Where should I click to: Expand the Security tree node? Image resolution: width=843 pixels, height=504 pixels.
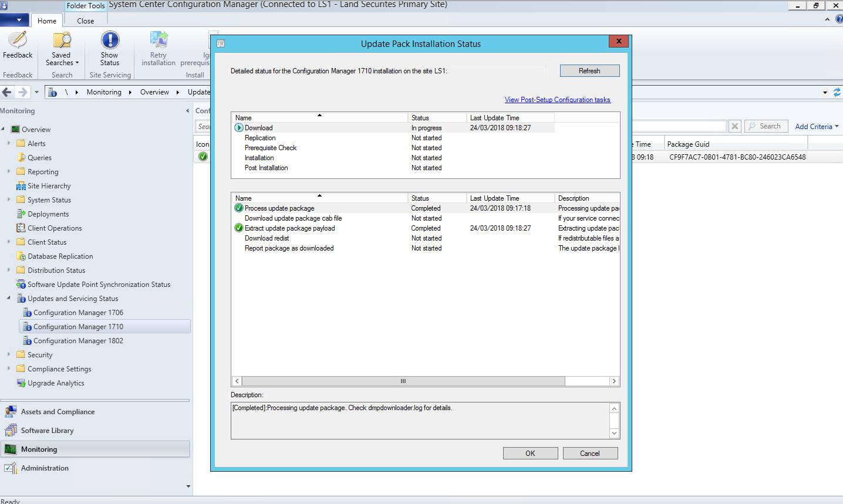point(9,354)
